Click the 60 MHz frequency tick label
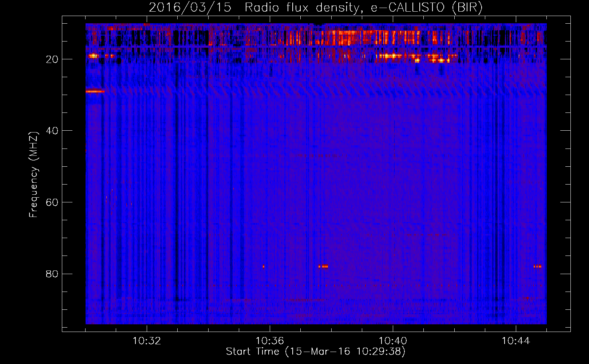Image resolution: width=589 pixels, height=364 pixels. [x=52, y=202]
